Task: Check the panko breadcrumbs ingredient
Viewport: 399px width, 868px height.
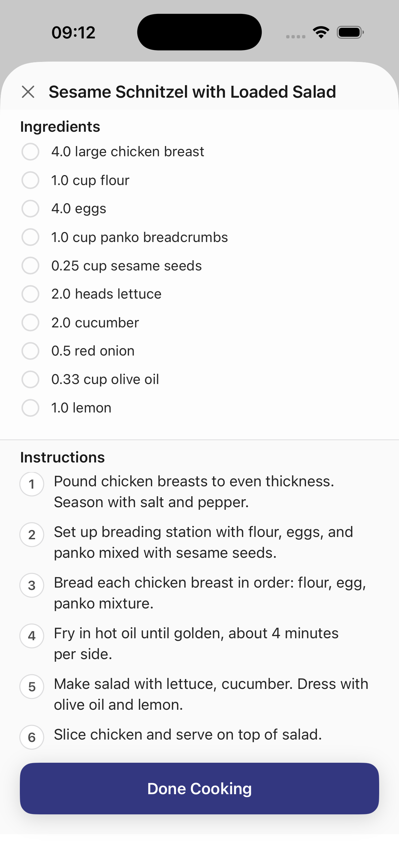Action: coord(30,237)
